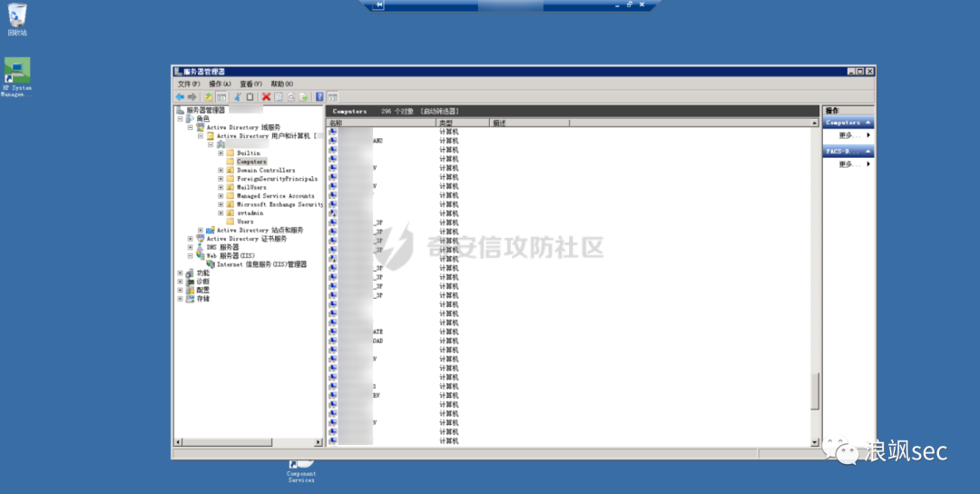Collapse the Web 服务器(IIS) node
Viewport: 980px width, 494px height.
(x=190, y=256)
